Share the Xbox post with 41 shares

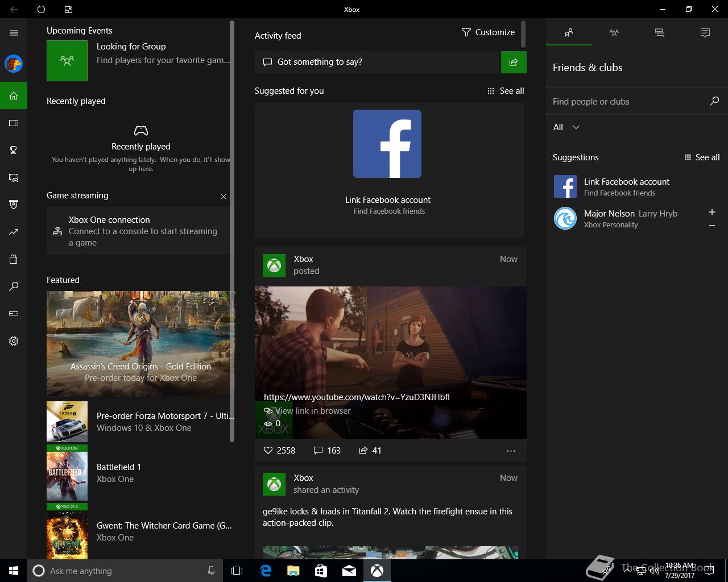[x=370, y=450]
